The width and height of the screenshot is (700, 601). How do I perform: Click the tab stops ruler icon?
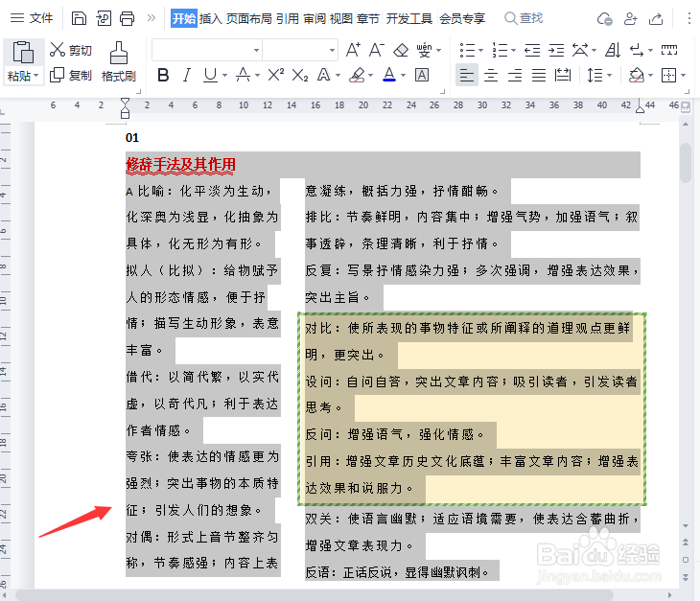pos(669,50)
